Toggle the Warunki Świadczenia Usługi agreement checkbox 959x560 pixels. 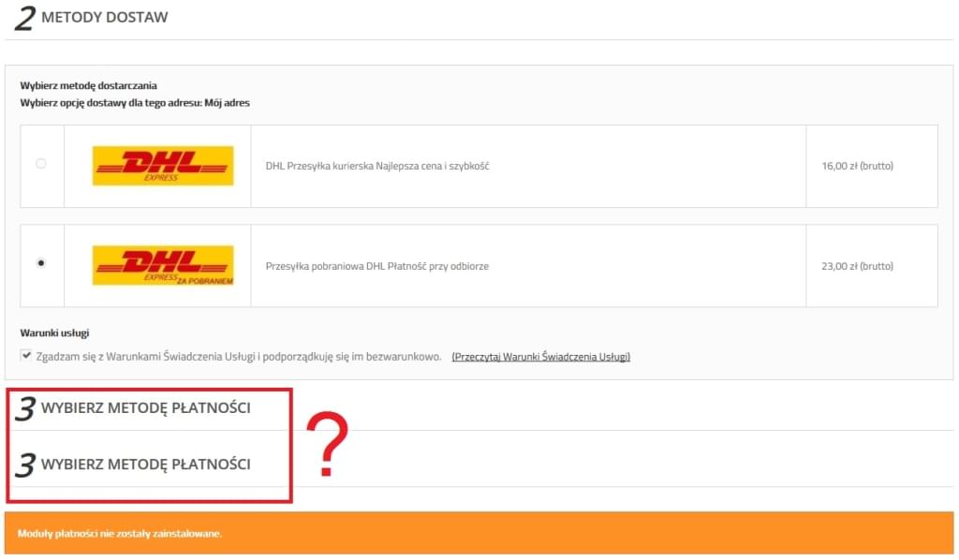(25, 356)
